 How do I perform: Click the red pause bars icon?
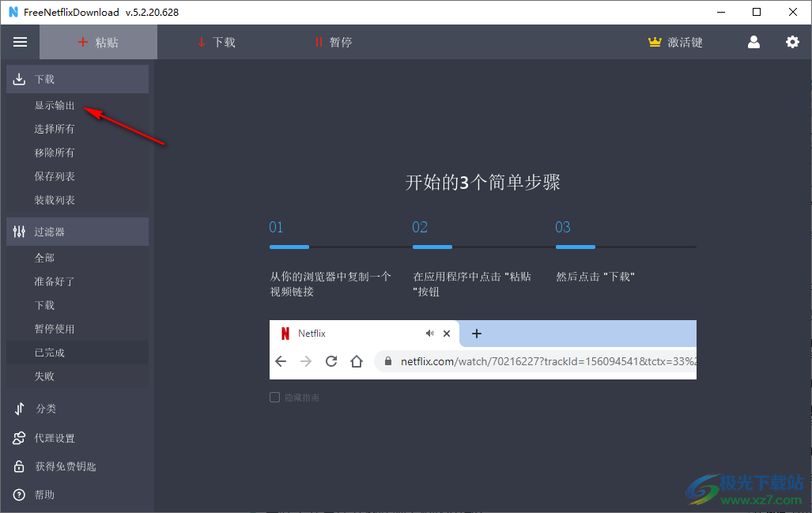pyautogui.click(x=319, y=42)
